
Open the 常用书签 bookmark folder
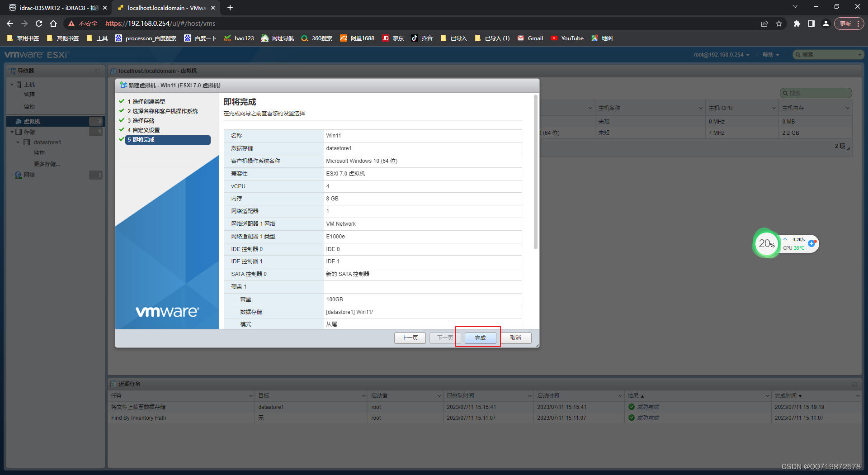[23, 38]
